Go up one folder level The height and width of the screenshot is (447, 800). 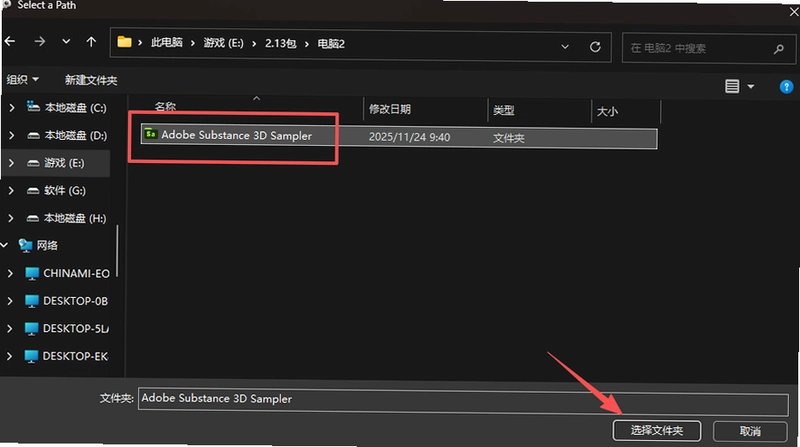point(91,41)
